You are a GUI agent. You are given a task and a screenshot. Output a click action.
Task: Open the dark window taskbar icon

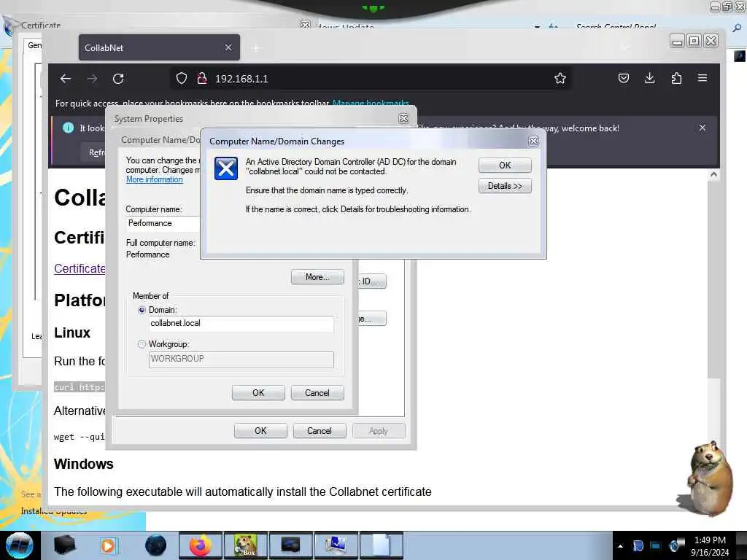coord(290,545)
